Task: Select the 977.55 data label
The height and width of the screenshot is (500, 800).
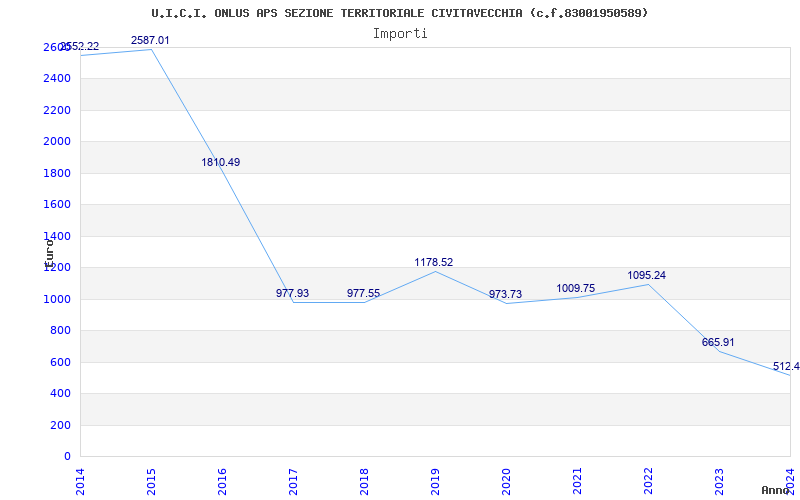Action: 363,293
